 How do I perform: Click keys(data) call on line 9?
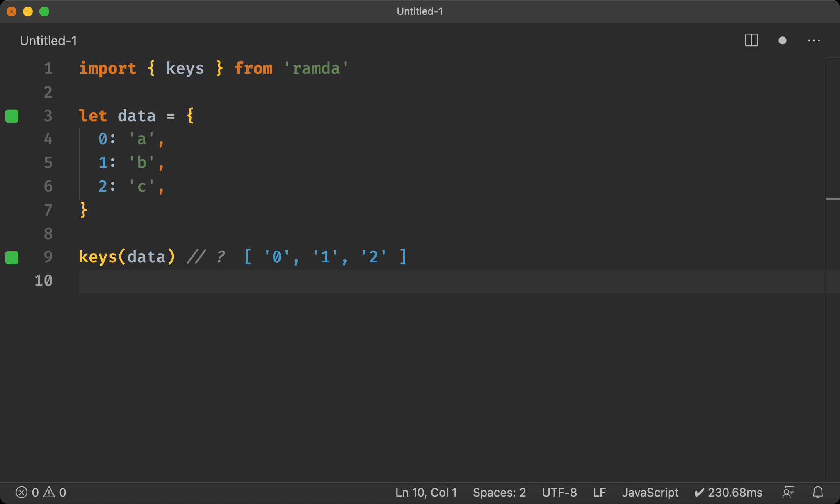pos(127,257)
